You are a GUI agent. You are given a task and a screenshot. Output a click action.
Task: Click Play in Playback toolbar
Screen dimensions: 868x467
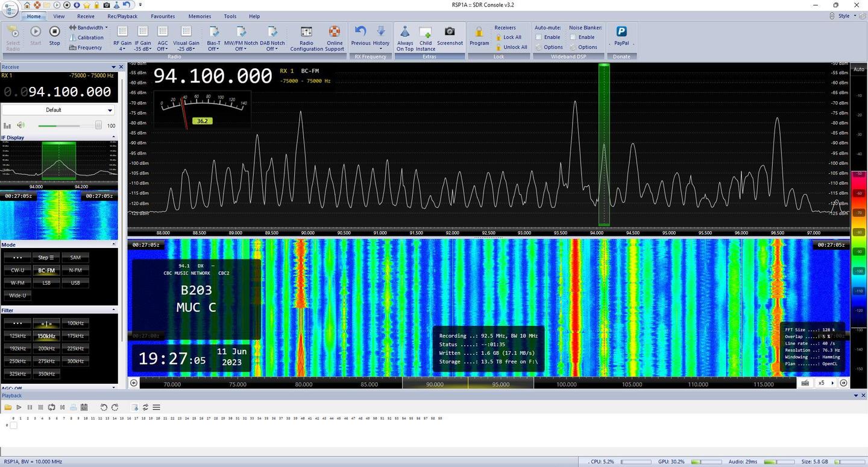pos(19,407)
